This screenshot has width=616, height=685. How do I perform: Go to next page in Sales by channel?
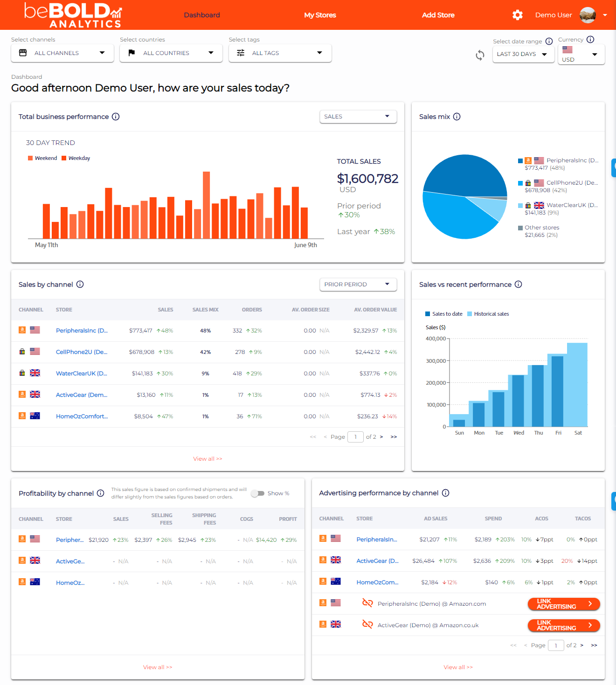click(381, 437)
